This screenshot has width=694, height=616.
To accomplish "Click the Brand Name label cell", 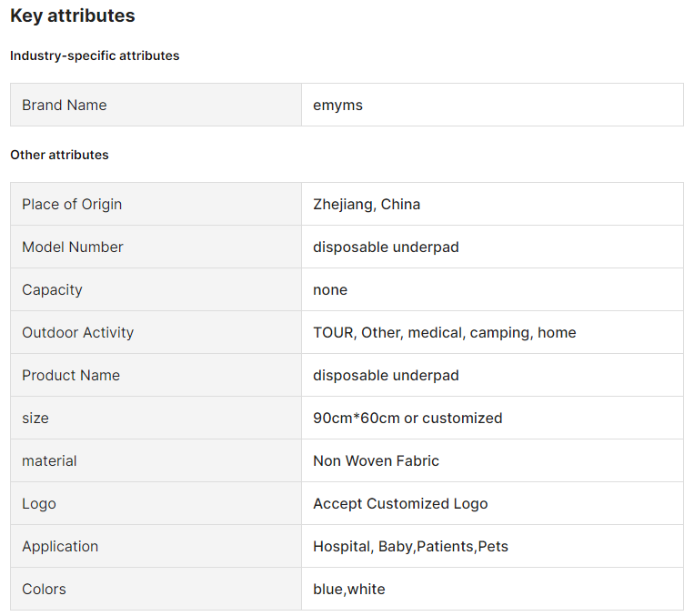I will coord(156,105).
